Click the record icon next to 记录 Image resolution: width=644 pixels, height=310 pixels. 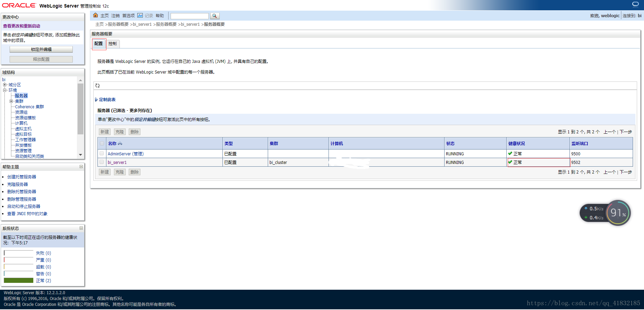pyautogui.click(x=140, y=15)
